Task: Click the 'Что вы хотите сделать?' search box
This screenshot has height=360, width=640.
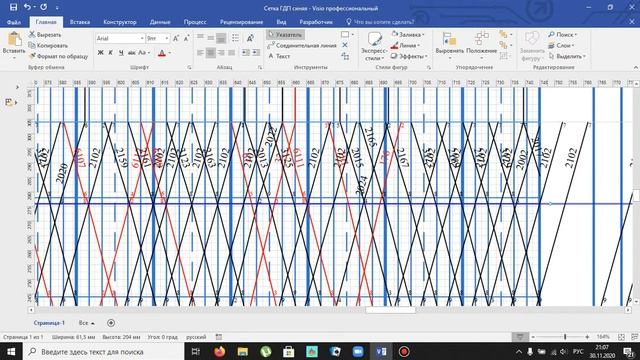Action: tap(380, 22)
